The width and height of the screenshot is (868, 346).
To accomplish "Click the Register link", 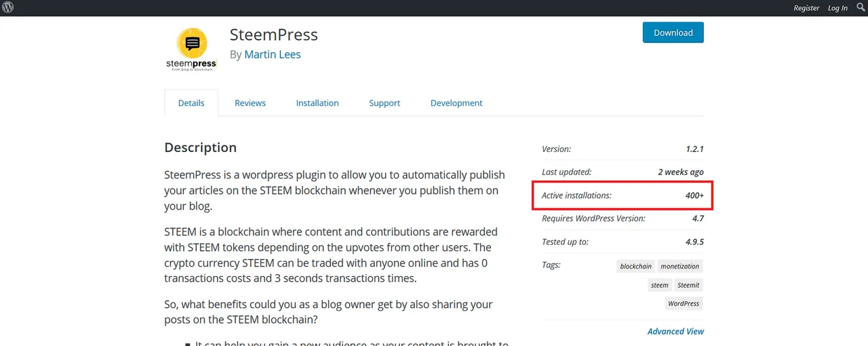I will (x=806, y=8).
